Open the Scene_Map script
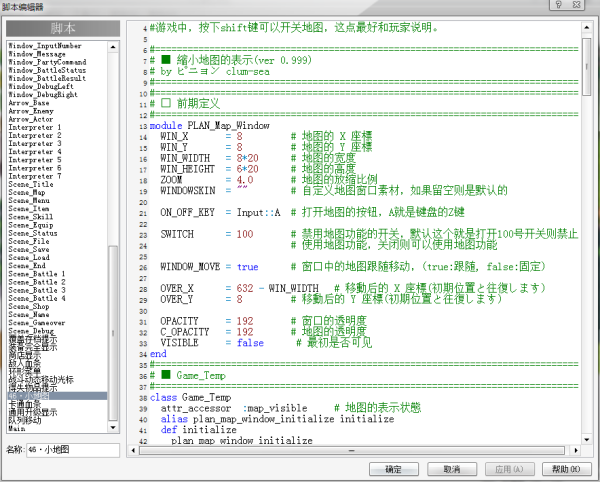This screenshot has height=482, width=600. [x=28, y=193]
